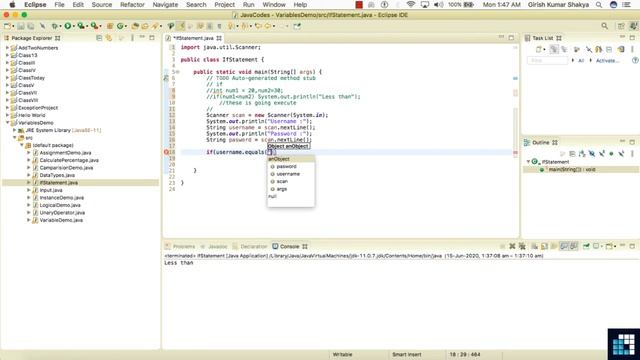640x360 pixels.
Task: Open the toolbar Search magnifier icon
Action: [604, 26]
